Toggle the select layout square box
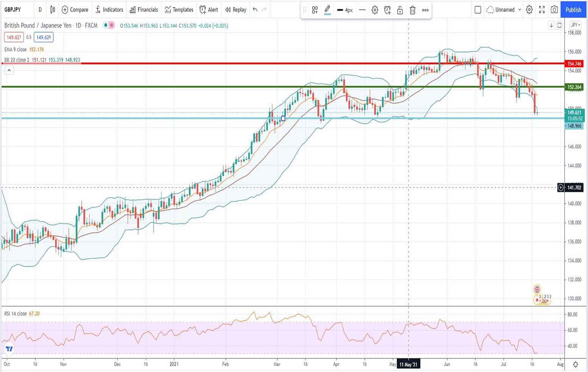The width and height of the screenshot is (588, 372). [478, 10]
